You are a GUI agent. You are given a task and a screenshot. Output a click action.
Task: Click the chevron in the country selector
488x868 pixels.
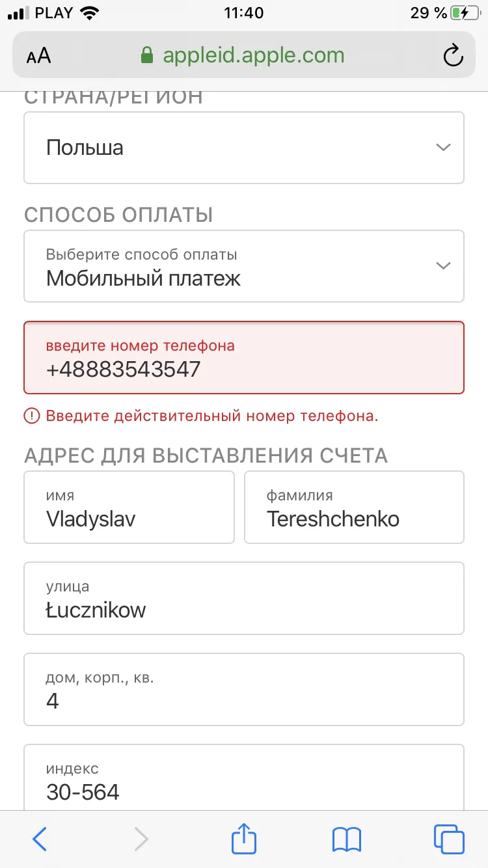[x=443, y=148]
